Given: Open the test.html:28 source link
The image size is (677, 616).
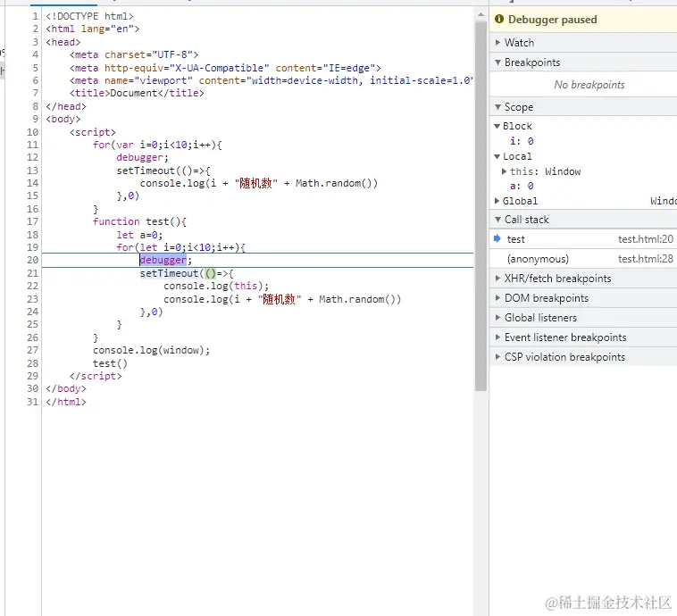Looking at the screenshot, I should coord(646,259).
